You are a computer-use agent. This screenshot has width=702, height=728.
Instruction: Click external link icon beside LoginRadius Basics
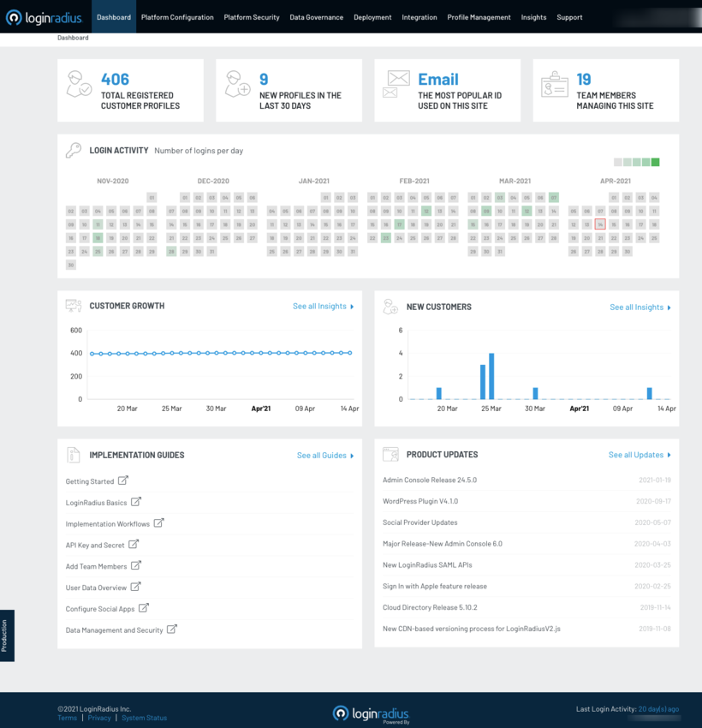coord(136,502)
